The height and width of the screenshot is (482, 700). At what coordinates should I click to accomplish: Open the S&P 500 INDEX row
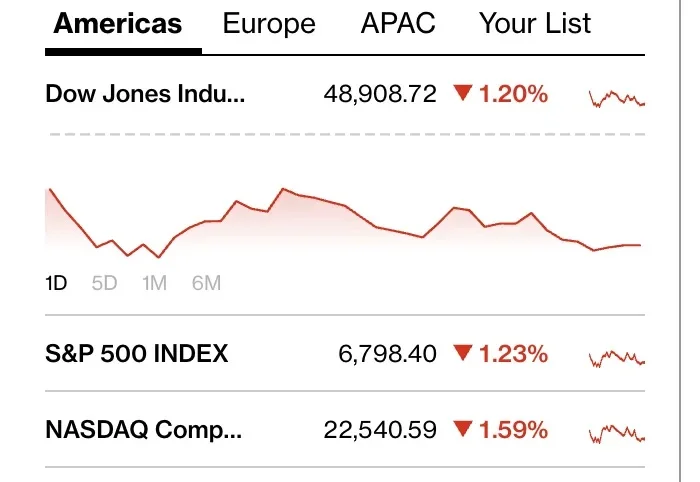coord(137,353)
